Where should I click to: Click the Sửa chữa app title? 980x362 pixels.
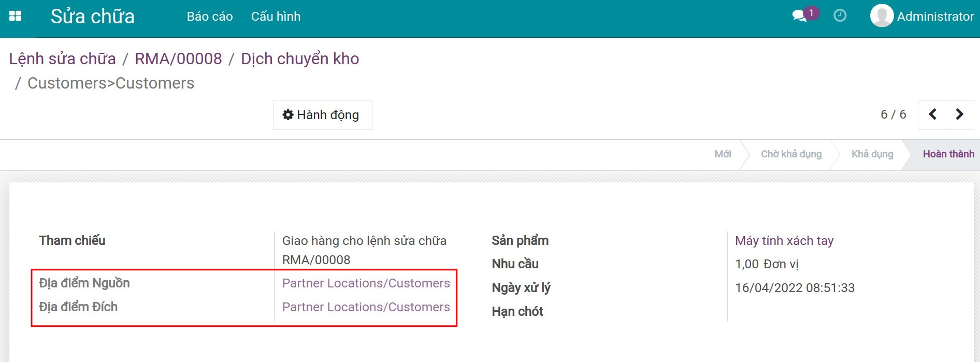click(x=93, y=17)
